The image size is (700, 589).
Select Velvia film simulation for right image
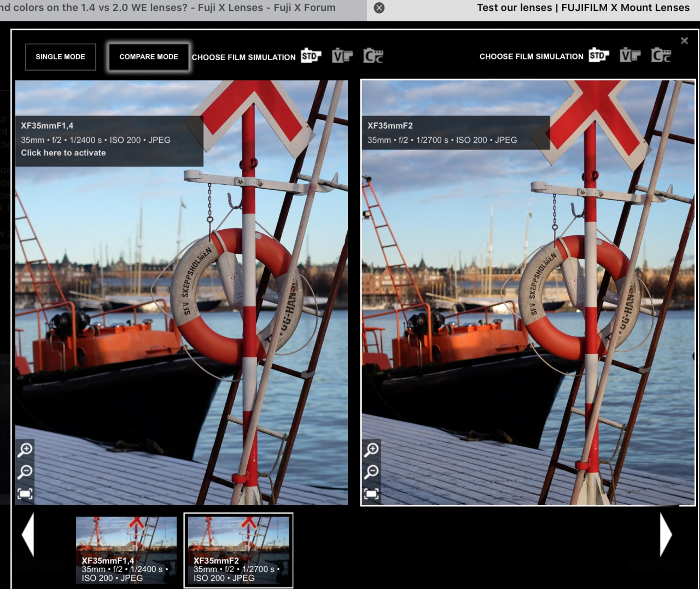pos(629,55)
